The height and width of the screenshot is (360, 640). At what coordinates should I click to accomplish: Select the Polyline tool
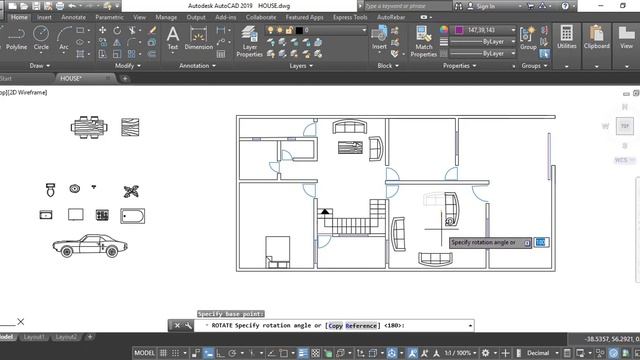click(16, 38)
